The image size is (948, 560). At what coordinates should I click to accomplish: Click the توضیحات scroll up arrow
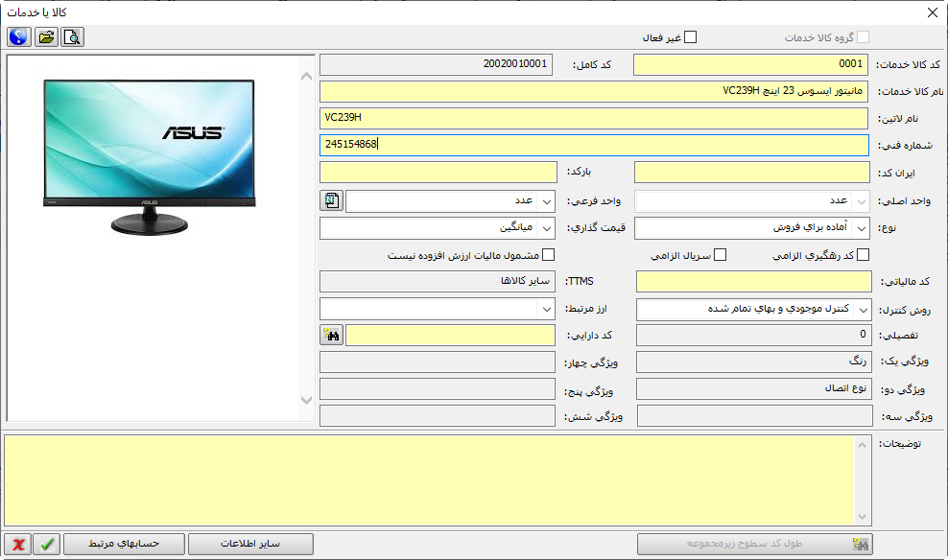click(x=863, y=445)
